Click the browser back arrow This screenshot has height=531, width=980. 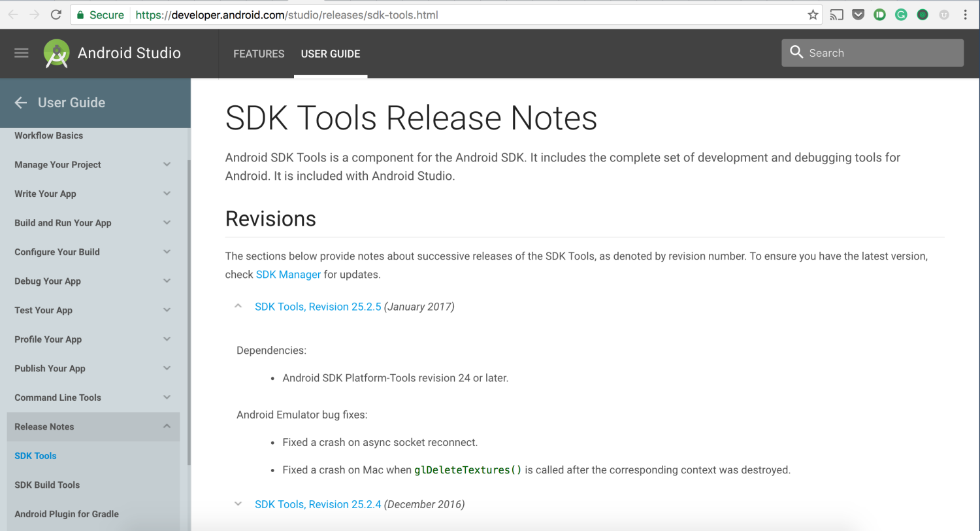pos(13,14)
